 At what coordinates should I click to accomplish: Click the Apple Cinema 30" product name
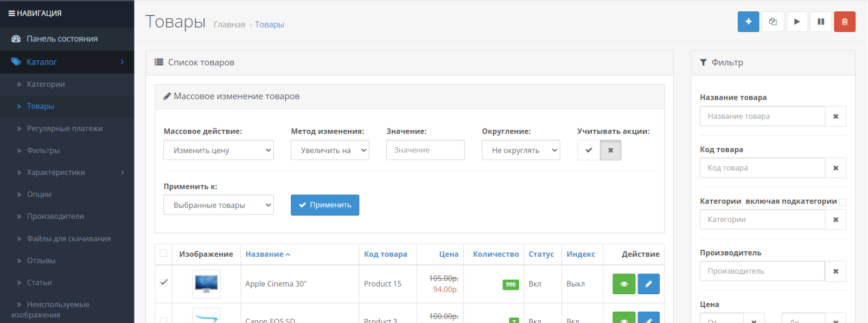276,284
